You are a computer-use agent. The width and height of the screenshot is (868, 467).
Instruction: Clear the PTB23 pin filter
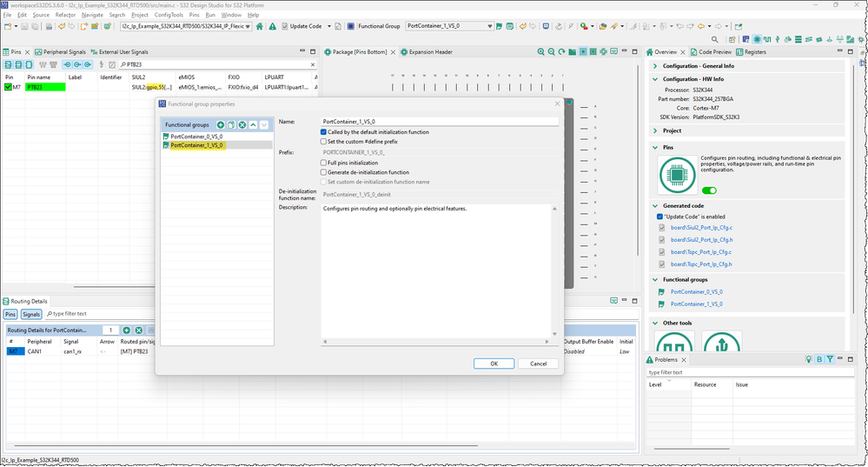312,65
